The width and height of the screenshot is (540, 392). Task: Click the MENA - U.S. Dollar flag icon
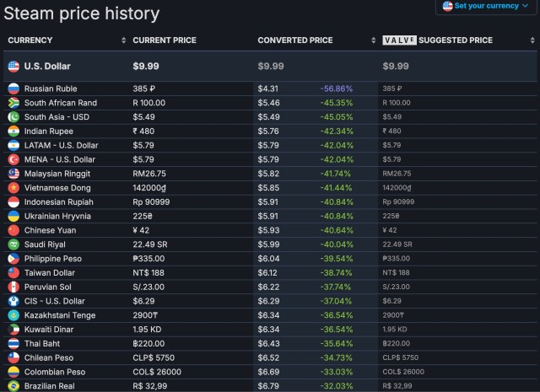[13, 159]
